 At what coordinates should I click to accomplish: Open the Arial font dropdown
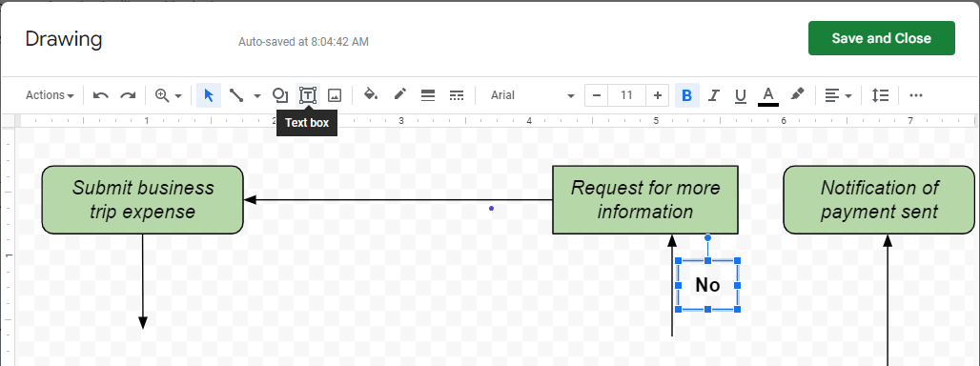532,95
